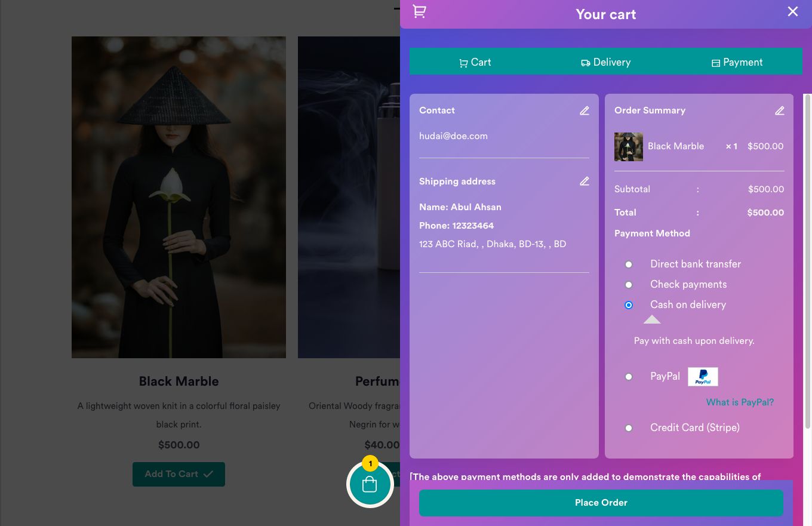The height and width of the screenshot is (526, 812).
Task: Click the cart icon in the cart header
Action: point(420,11)
